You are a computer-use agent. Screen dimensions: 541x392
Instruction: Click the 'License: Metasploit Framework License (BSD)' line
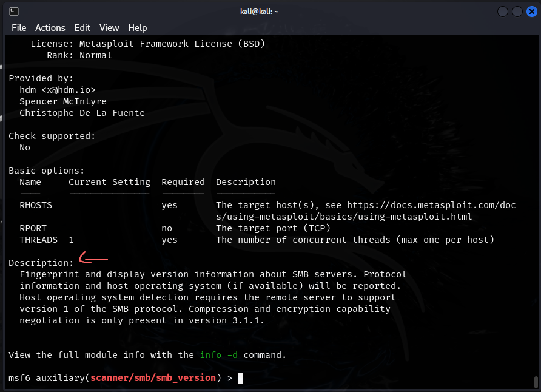pos(147,44)
